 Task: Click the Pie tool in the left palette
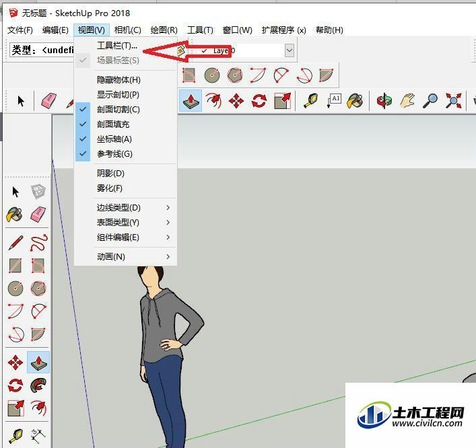tap(38, 334)
